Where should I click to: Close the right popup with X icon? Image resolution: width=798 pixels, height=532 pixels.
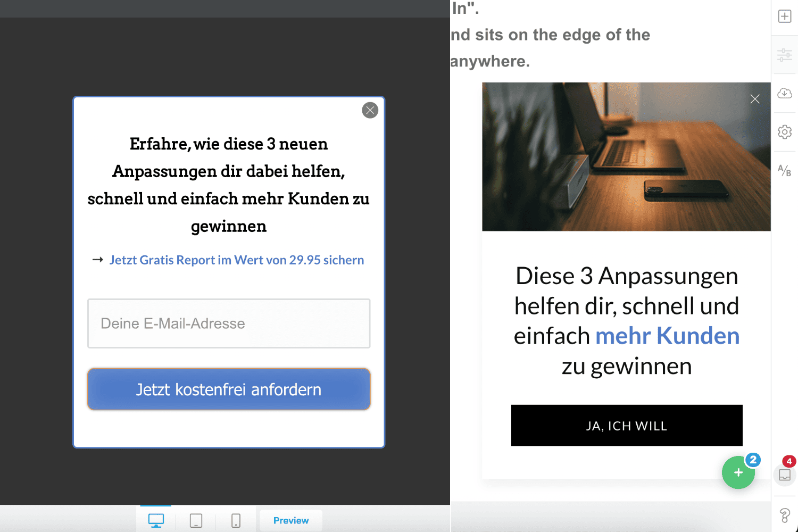tap(754, 99)
